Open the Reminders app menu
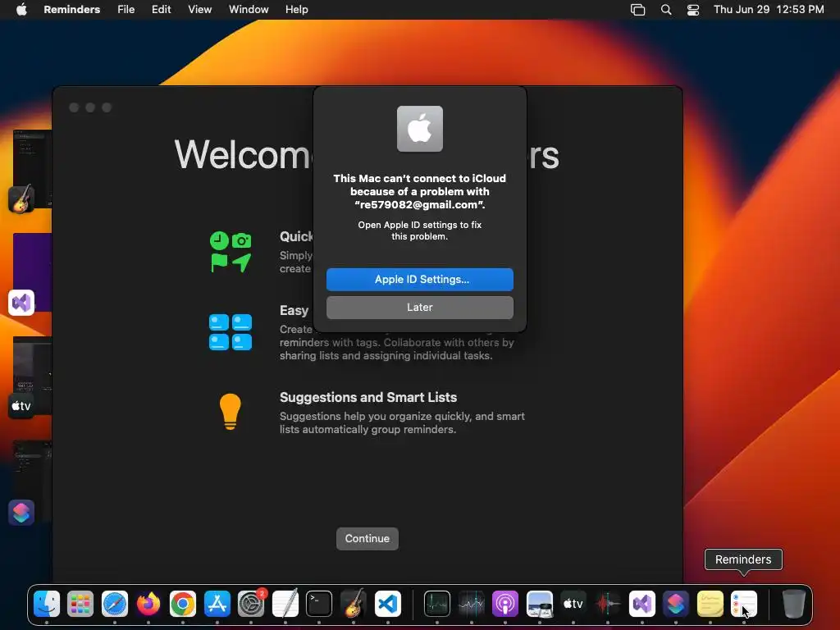This screenshot has height=630, width=840. 72,10
